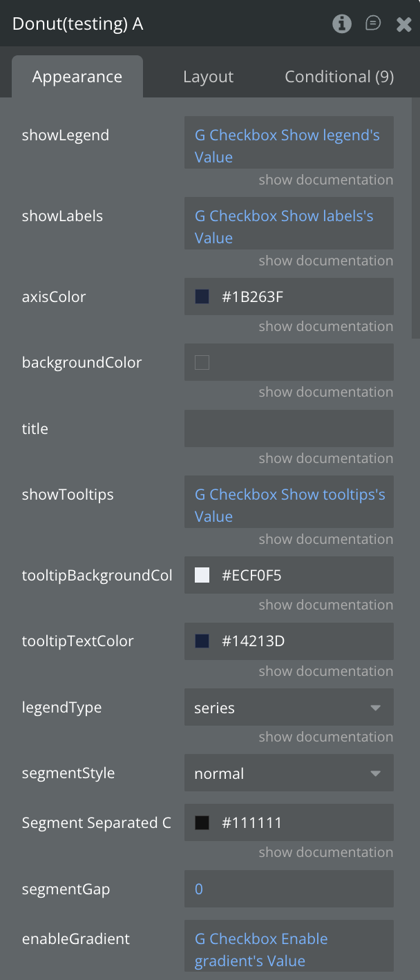Show documentation for axisColor

tap(325, 326)
